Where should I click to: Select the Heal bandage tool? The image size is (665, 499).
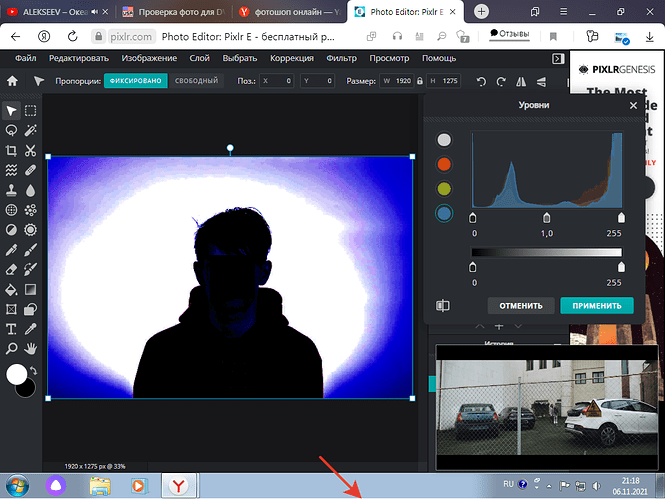coord(31,170)
